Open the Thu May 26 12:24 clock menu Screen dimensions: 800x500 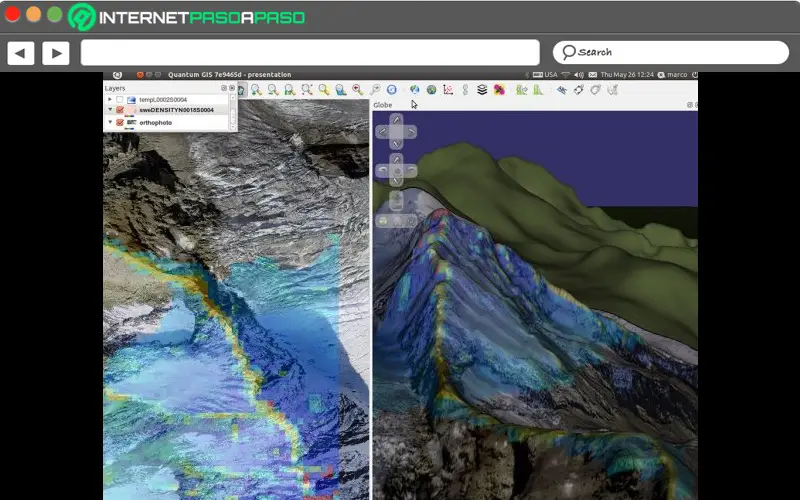627,74
